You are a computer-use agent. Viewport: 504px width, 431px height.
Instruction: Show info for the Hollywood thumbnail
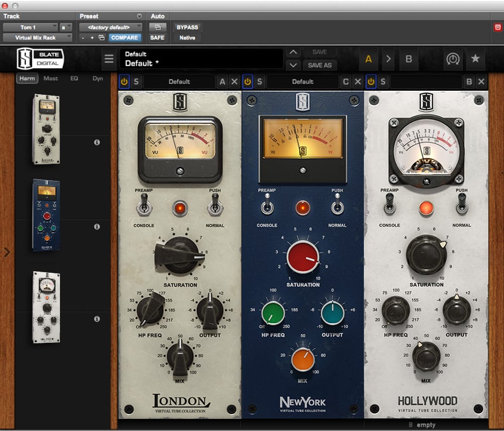tap(97, 319)
